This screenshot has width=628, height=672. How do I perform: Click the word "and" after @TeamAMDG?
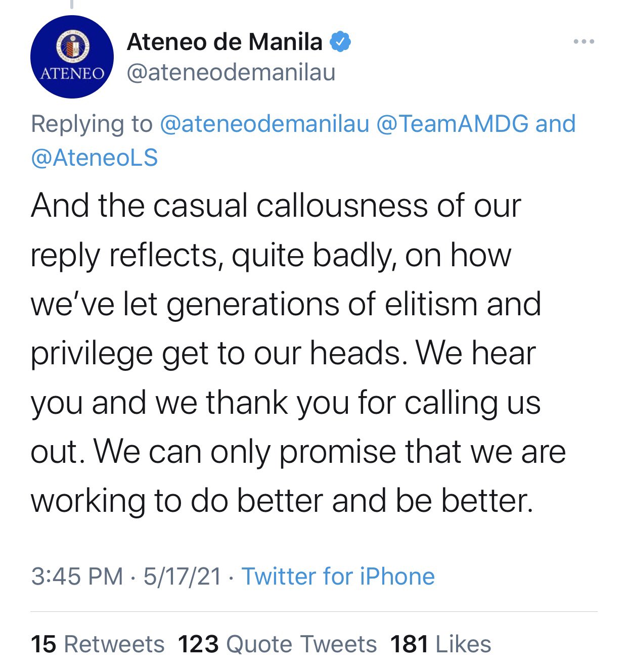(555, 124)
